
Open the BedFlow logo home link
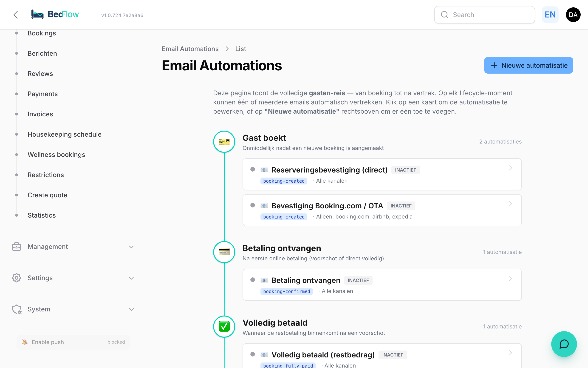[55, 14]
